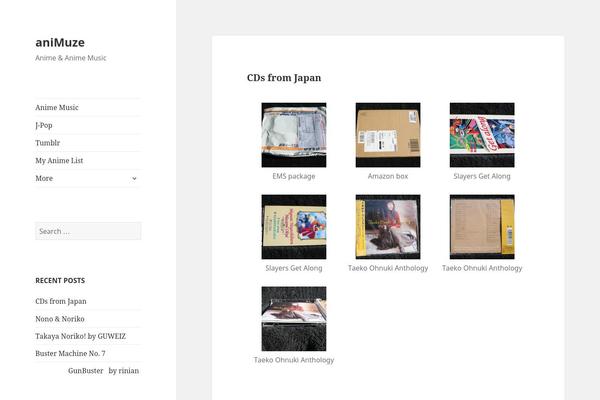Go to J-Pop menu item

[x=44, y=125]
